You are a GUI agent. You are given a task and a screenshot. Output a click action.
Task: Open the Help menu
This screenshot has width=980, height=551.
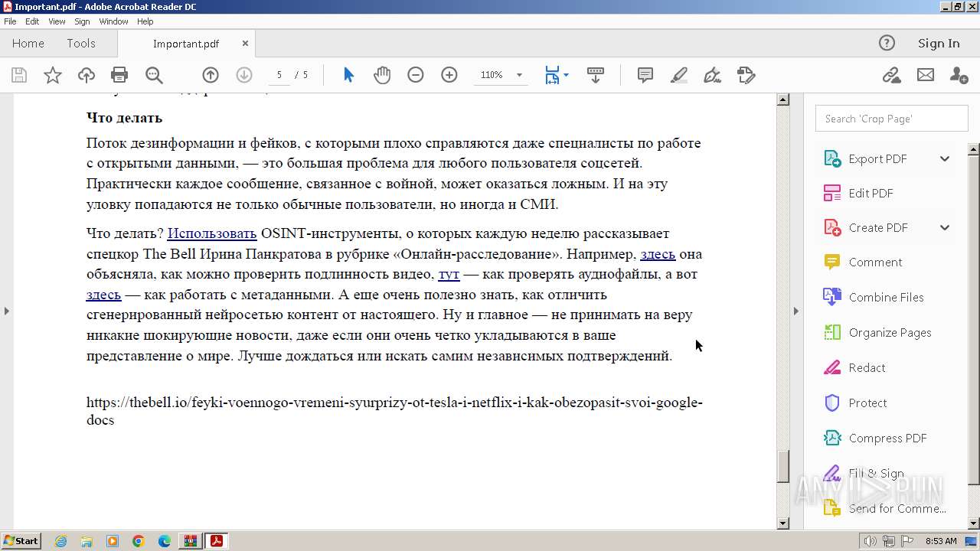pos(145,21)
